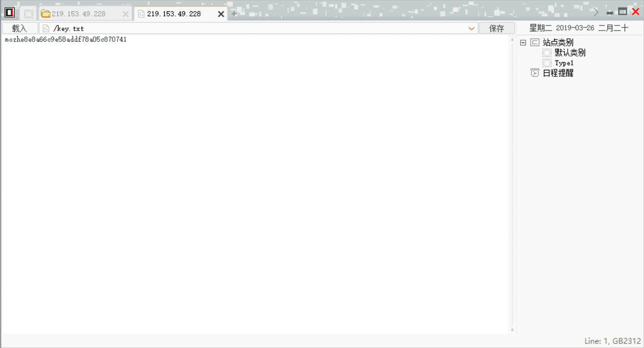Click the /key.txt path input field

coord(258,28)
